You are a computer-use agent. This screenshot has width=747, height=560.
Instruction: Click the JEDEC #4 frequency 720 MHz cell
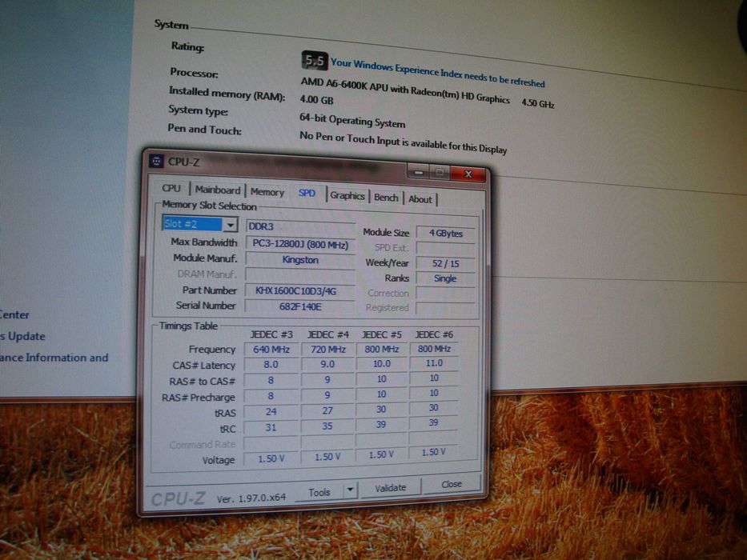(x=327, y=349)
